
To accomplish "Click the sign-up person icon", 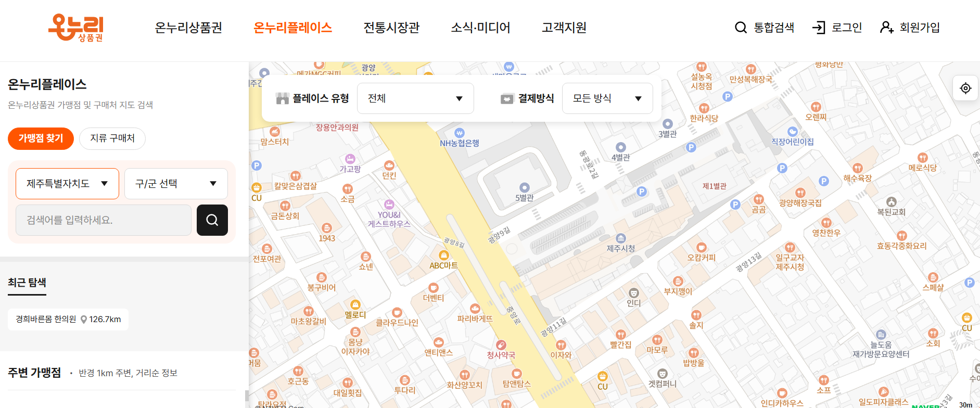I will tap(886, 28).
